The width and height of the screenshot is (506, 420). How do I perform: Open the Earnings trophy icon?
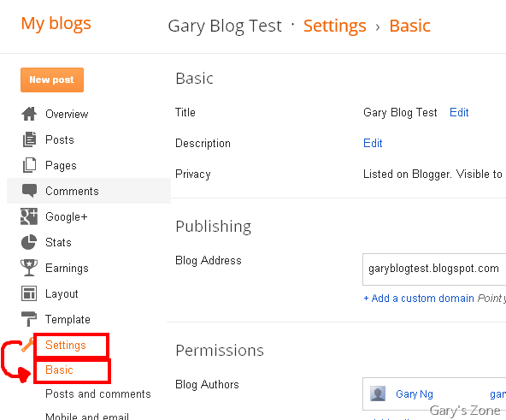(x=29, y=268)
